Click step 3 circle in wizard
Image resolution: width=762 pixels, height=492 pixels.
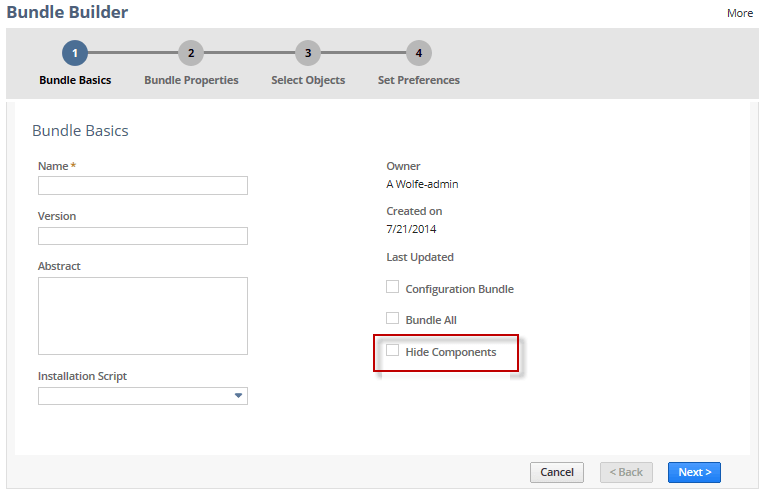click(x=308, y=53)
